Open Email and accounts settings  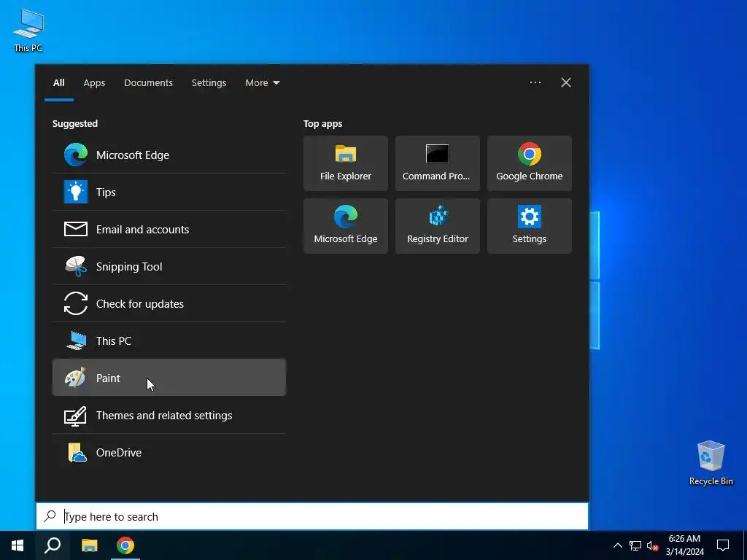(169, 229)
